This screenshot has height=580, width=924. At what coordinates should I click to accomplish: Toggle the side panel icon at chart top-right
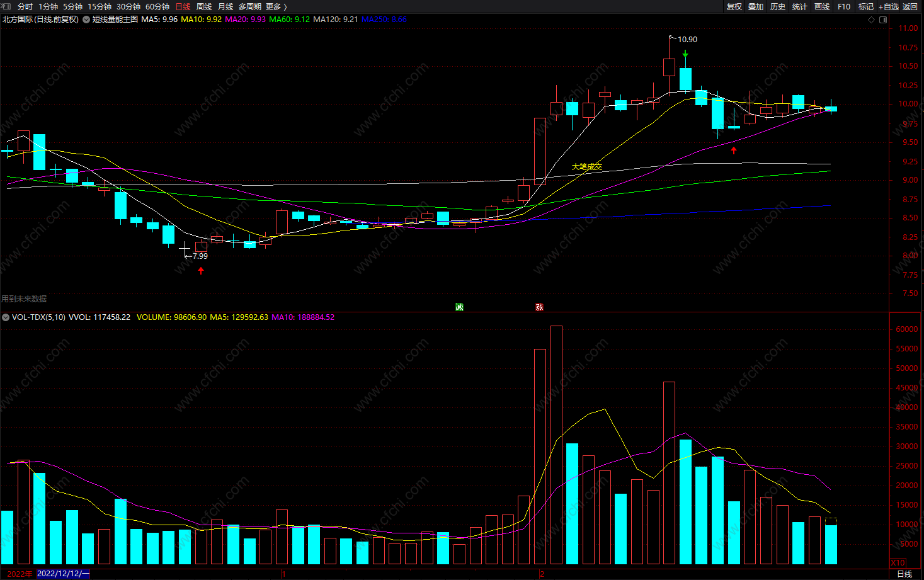883,20
